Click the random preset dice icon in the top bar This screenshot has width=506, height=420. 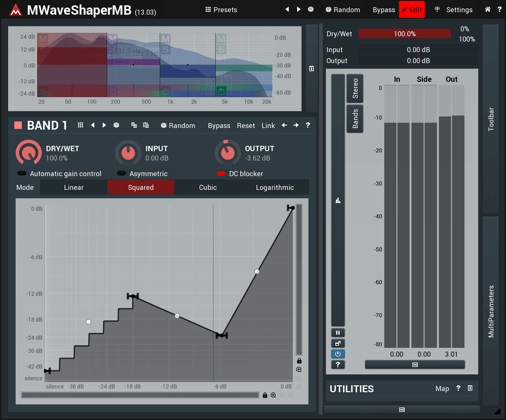(311, 9)
